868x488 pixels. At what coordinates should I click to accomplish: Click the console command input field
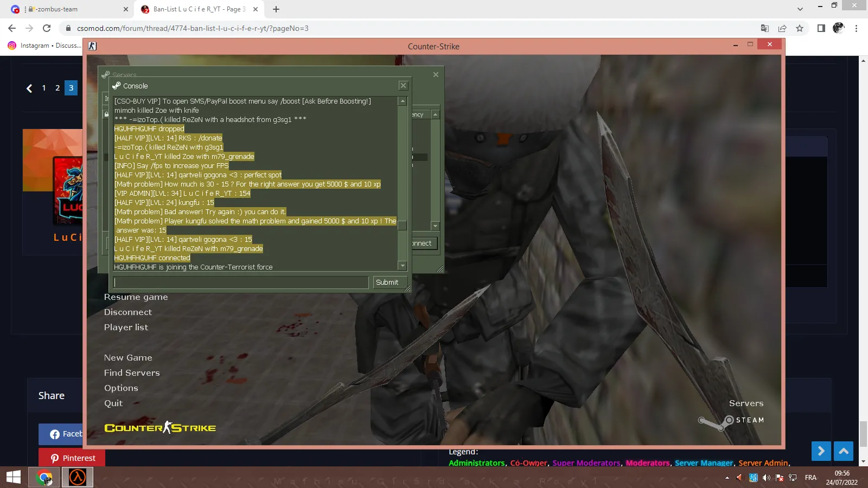tap(241, 282)
